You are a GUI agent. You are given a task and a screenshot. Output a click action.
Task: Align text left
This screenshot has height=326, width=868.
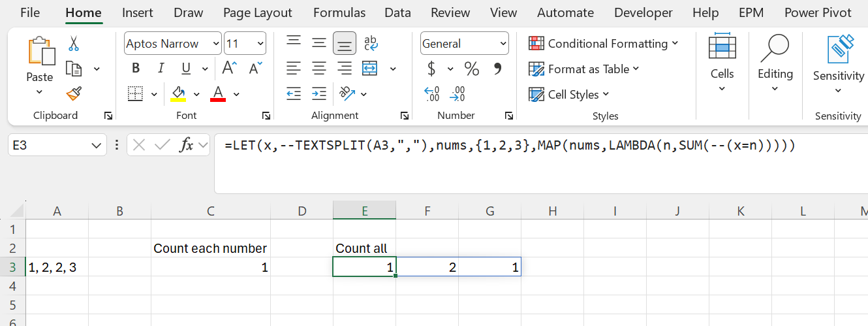(x=294, y=69)
